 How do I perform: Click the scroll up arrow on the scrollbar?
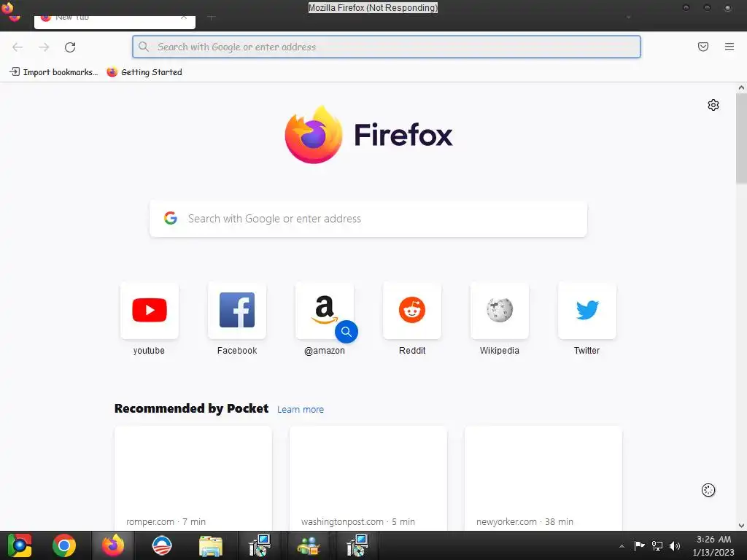click(x=741, y=87)
